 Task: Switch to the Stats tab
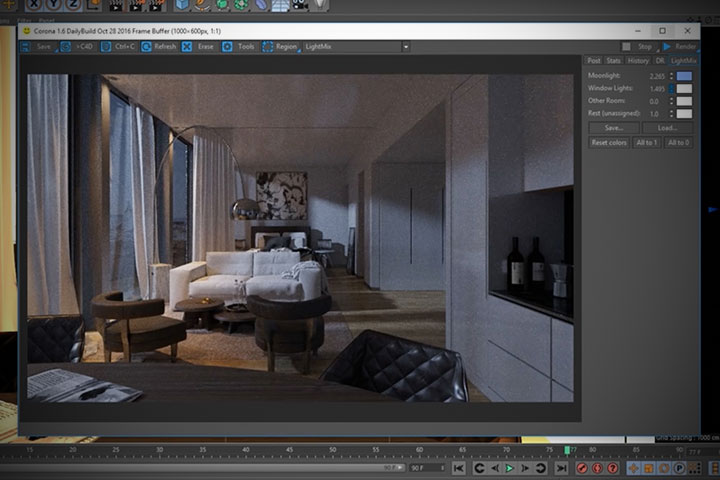point(613,61)
